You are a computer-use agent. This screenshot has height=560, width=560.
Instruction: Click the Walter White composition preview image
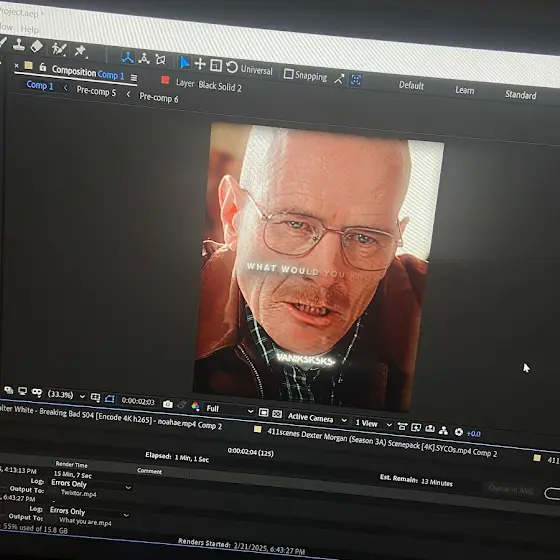(x=318, y=267)
